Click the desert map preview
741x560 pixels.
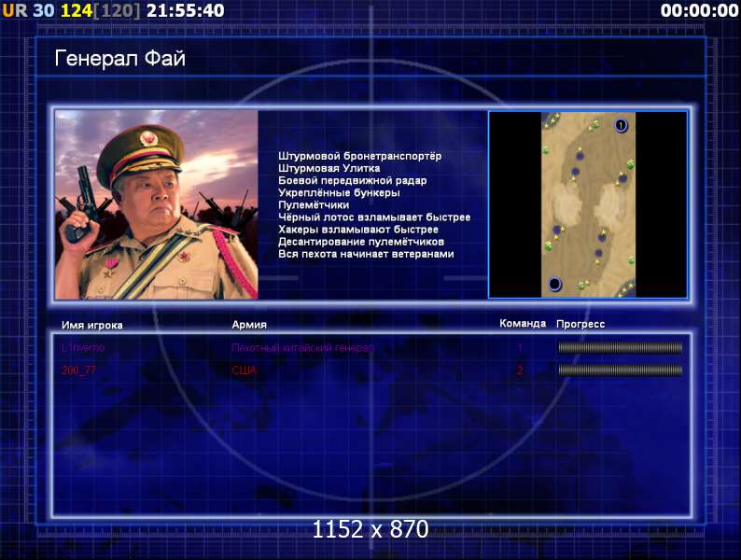588,204
